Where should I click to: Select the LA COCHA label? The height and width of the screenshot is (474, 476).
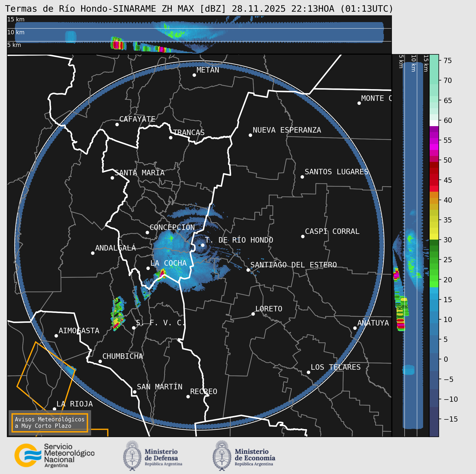pos(168,263)
